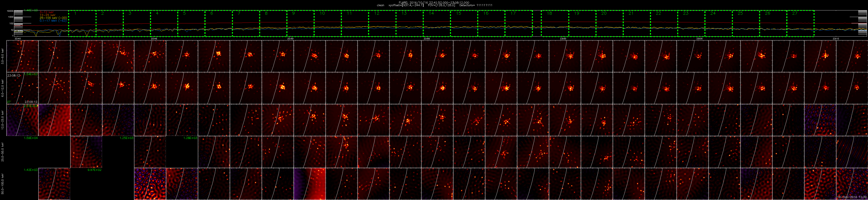Click the green '1.42E+03' peak value
Viewport: 868px width, 200px height.
(31, 170)
